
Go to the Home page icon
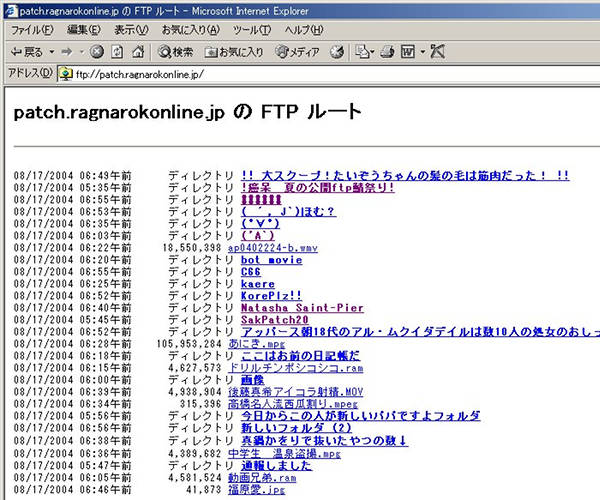click(x=138, y=51)
